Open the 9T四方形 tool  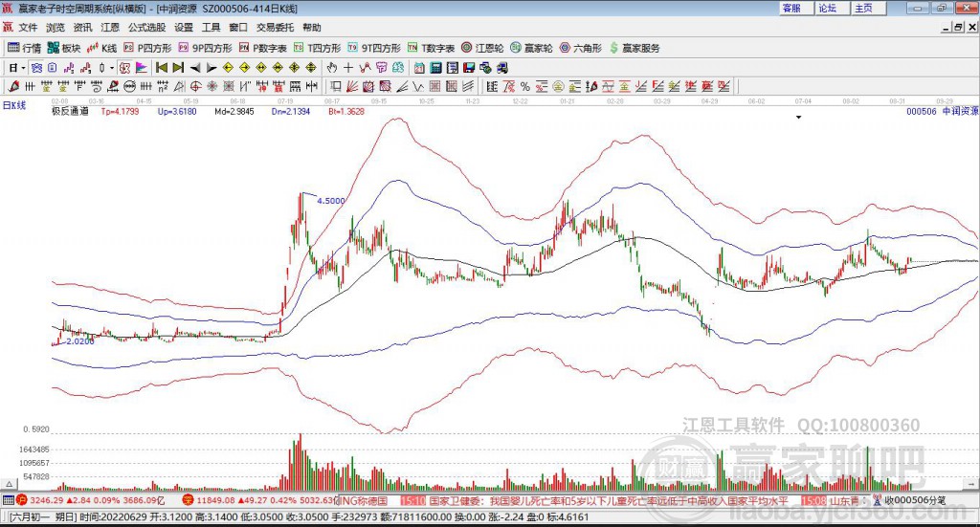(374, 48)
